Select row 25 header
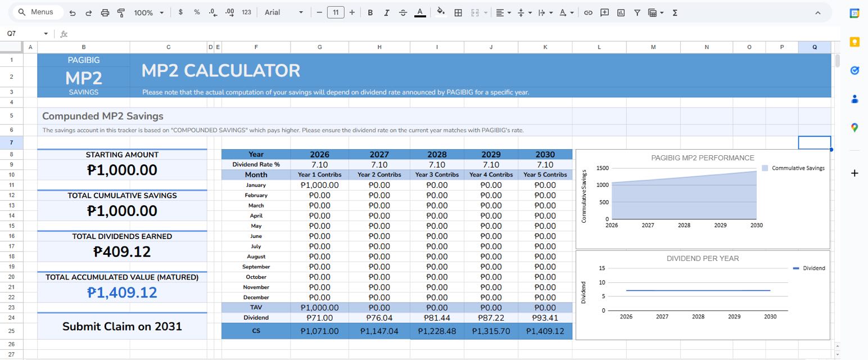Screen dimensions: 868x360 11,331
